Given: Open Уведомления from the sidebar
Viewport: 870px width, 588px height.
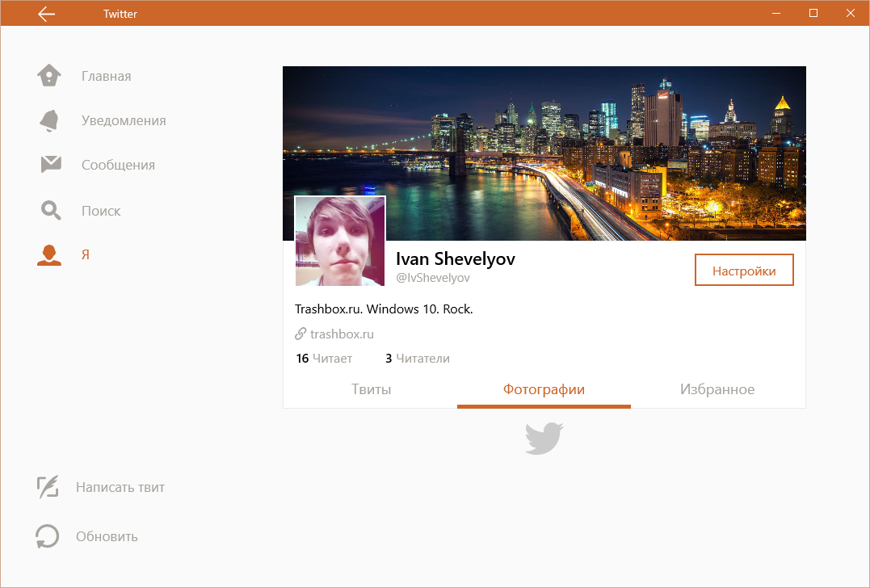Looking at the screenshot, I should tap(124, 120).
